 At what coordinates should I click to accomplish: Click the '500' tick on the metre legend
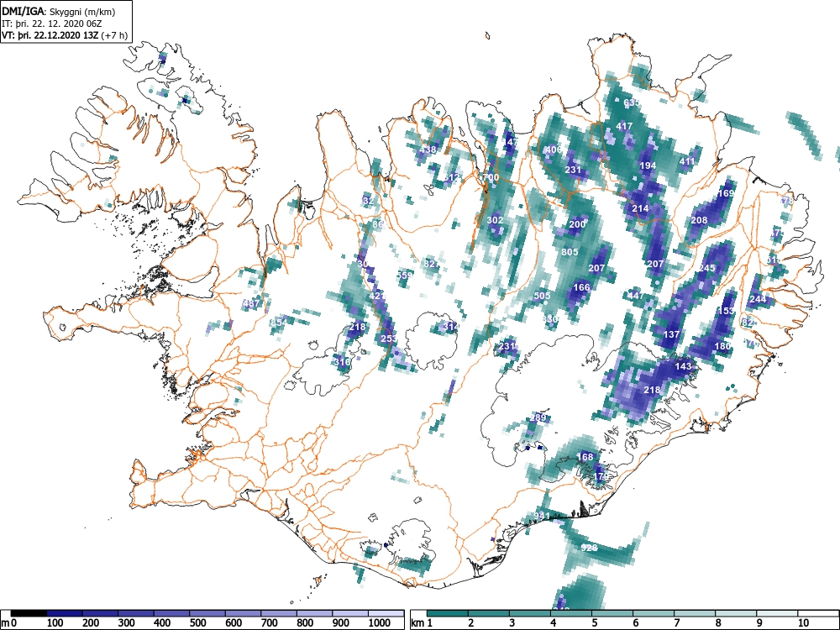[x=197, y=623]
